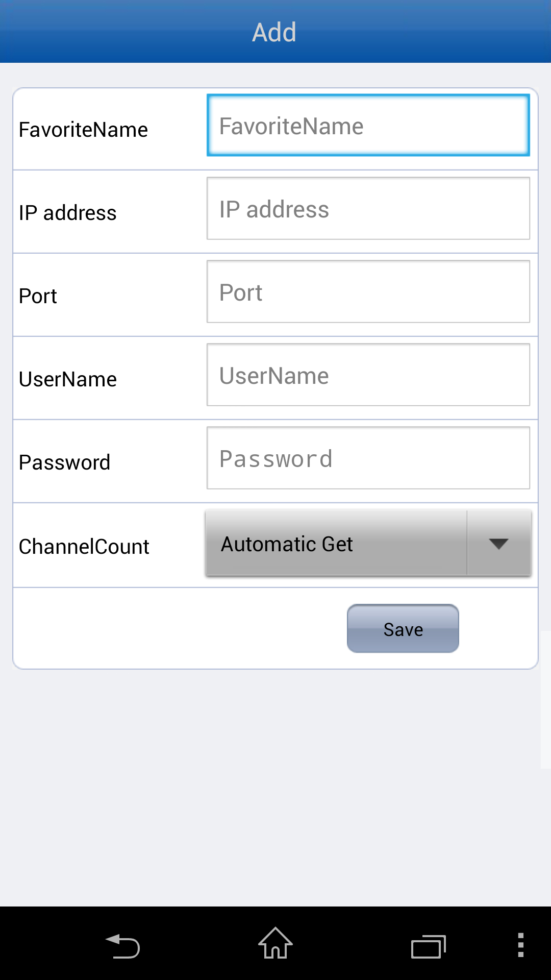Open the Recent Apps overview icon
Viewport: 551px width, 980px height.
(428, 946)
